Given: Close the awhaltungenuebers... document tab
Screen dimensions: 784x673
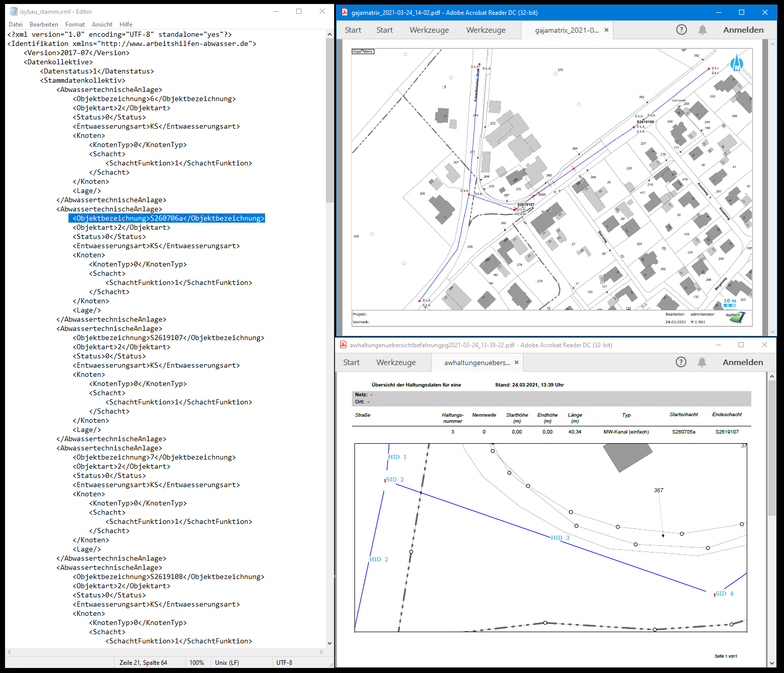Looking at the screenshot, I should 516,363.
